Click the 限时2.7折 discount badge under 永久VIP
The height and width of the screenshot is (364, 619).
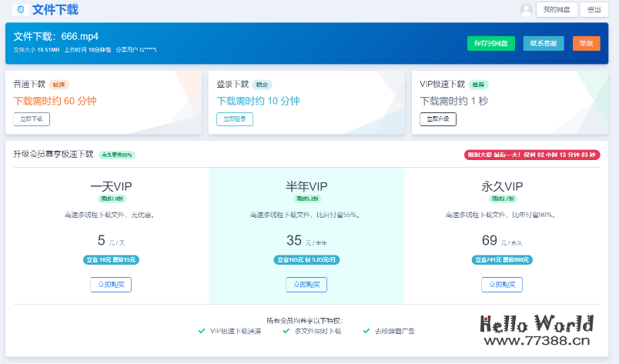tap(503, 199)
